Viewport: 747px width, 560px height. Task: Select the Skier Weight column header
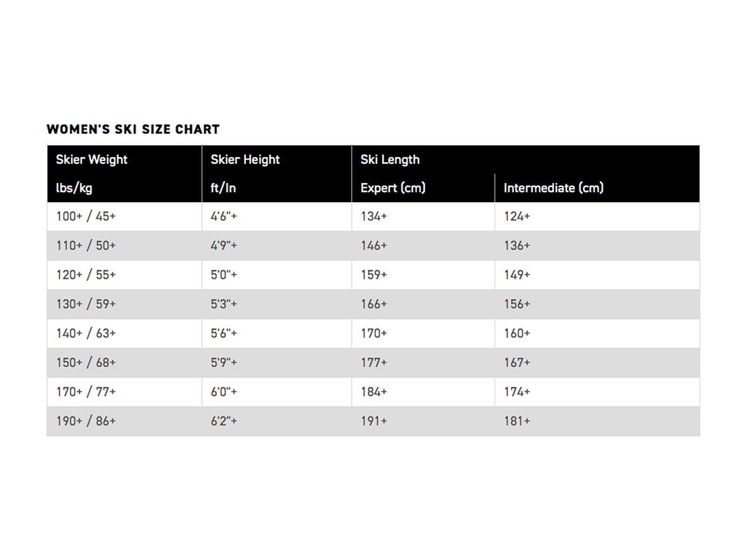pyautogui.click(x=92, y=160)
